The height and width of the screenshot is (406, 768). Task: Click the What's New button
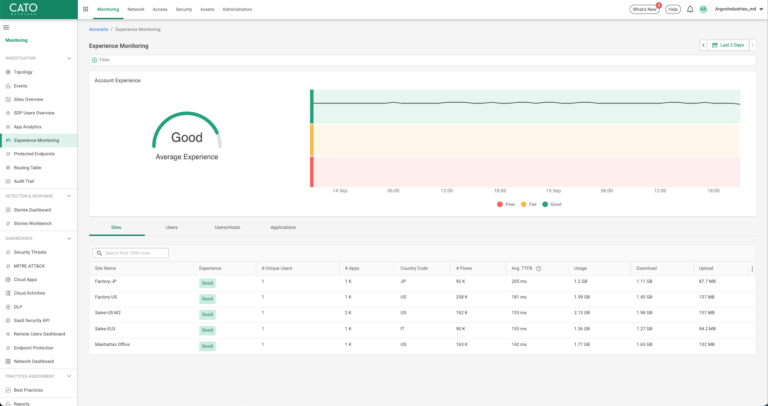(x=644, y=9)
